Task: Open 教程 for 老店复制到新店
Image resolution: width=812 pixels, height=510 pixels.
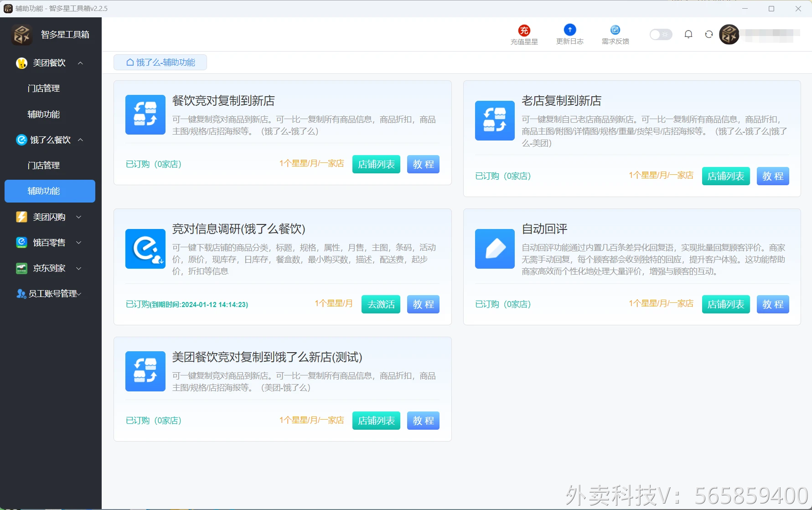Action: tap(773, 176)
